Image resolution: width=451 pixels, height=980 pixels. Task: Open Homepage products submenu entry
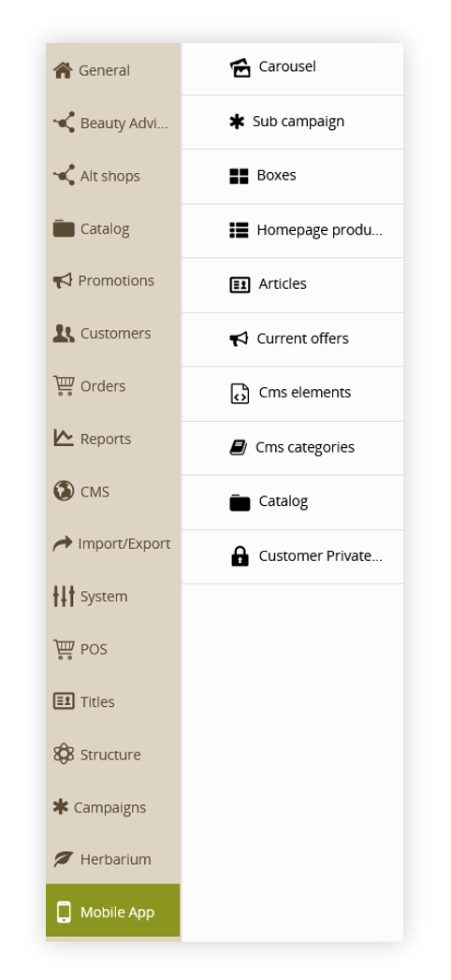pyautogui.click(x=292, y=231)
